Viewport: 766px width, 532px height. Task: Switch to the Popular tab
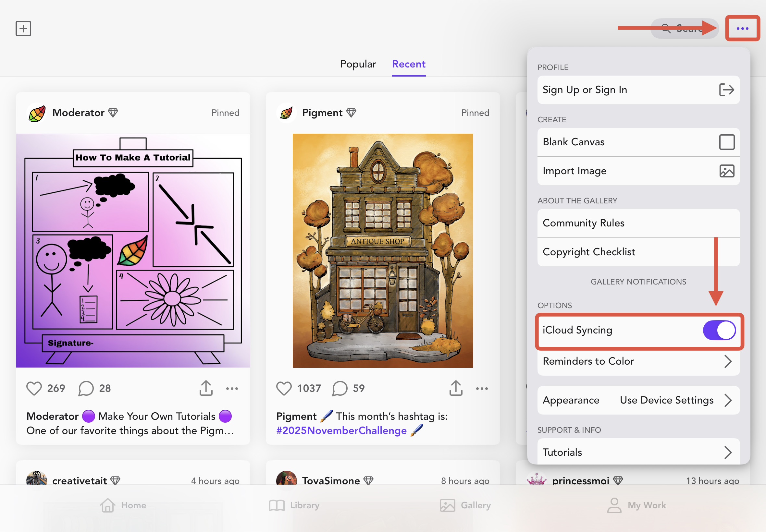pos(358,64)
